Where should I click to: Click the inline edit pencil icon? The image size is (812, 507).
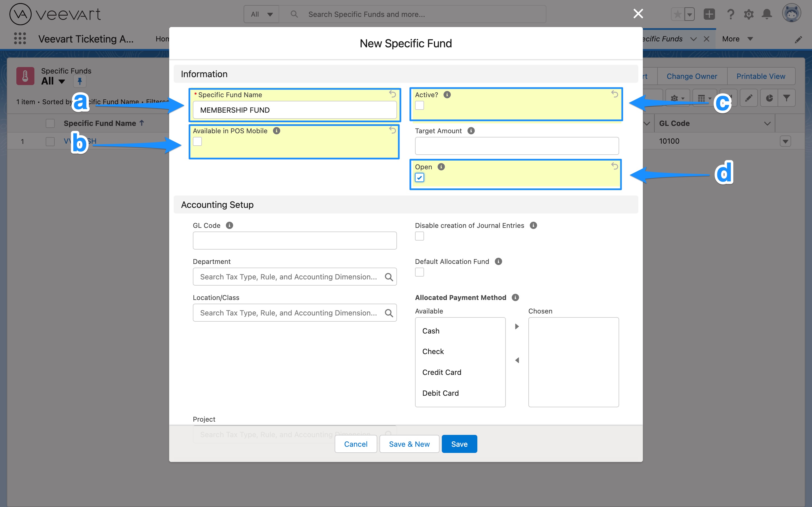(x=749, y=97)
